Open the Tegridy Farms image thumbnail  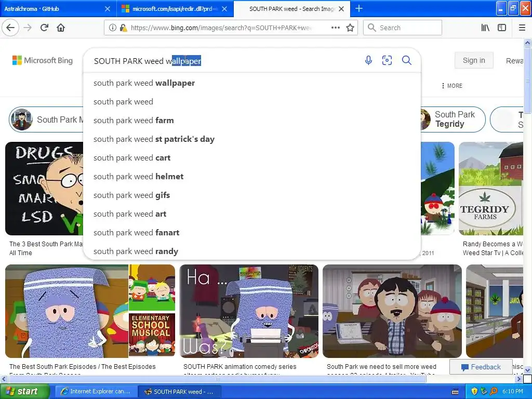pos(491,189)
